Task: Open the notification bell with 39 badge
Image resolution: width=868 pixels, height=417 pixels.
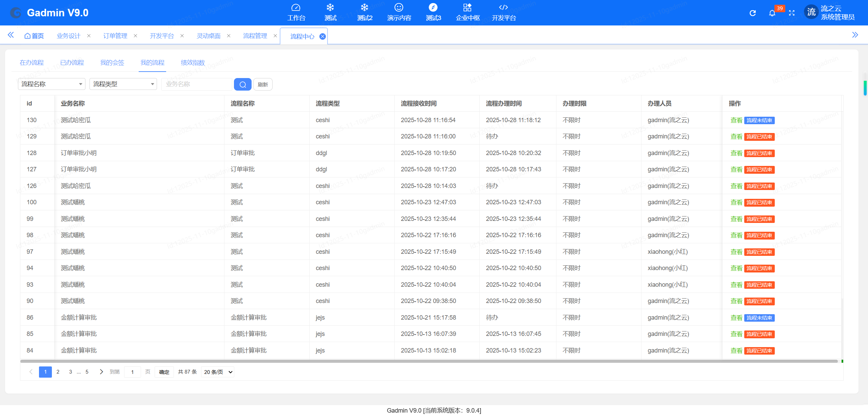Action: pos(772,13)
